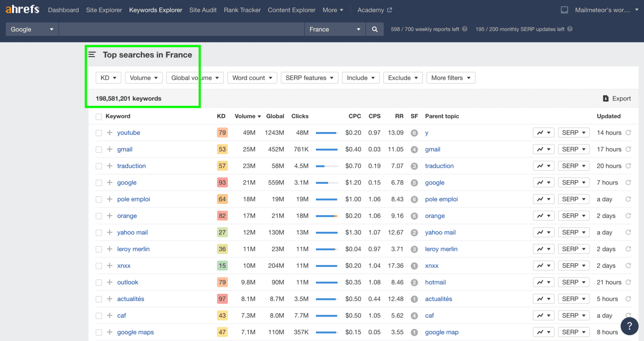Add leroy merlin keyword with plus icon
644x341 pixels.
click(110, 249)
